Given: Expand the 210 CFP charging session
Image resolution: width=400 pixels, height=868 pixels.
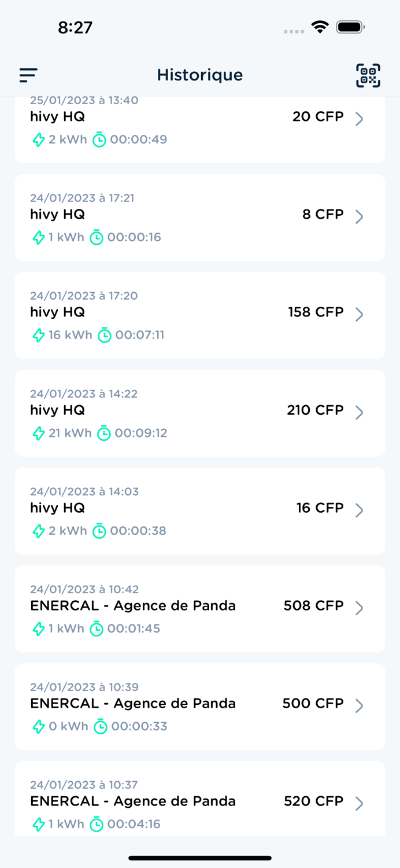Looking at the screenshot, I should (x=360, y=413).
